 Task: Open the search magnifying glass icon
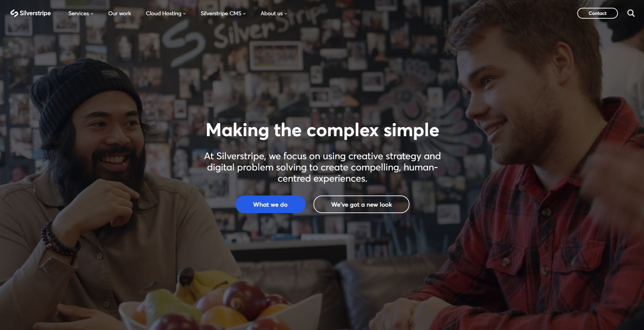(x=631, y=13)
